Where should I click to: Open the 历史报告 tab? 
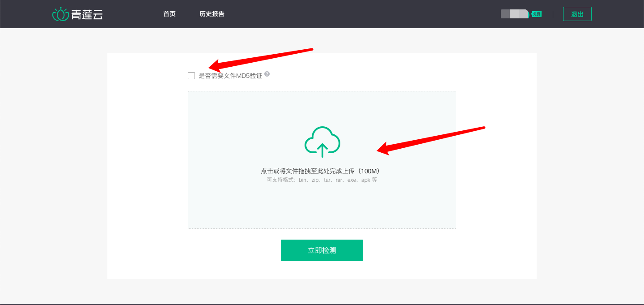tap(212, 14)
